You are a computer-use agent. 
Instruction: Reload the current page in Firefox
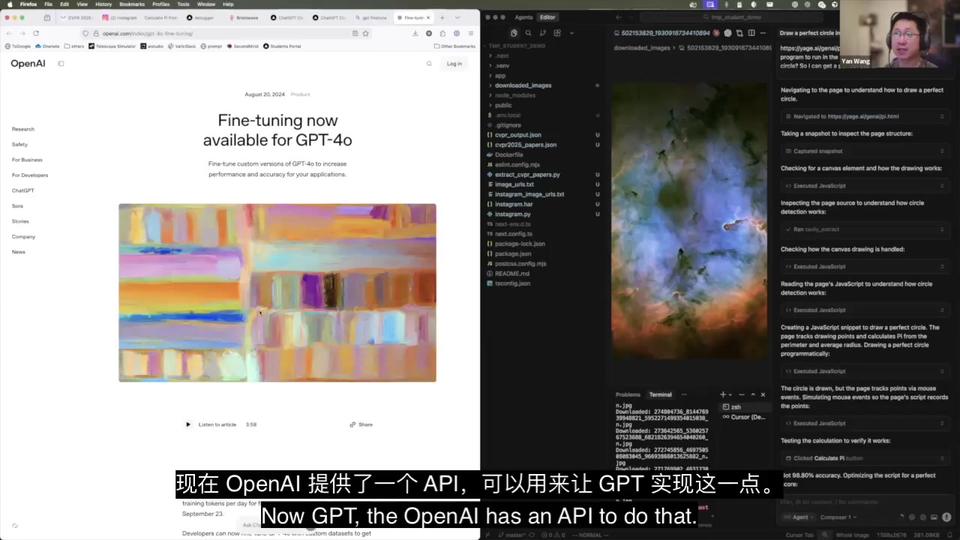point(36,33)
